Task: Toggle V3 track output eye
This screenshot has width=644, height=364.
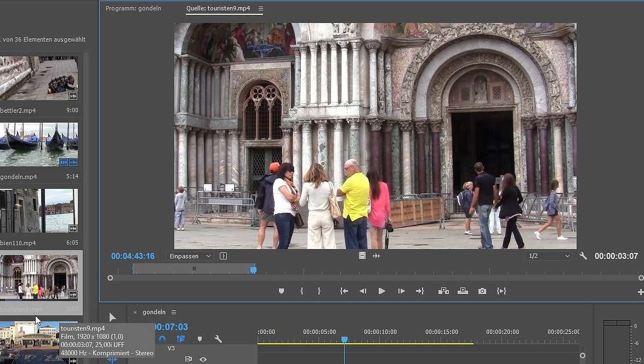Action: [203, 359]
